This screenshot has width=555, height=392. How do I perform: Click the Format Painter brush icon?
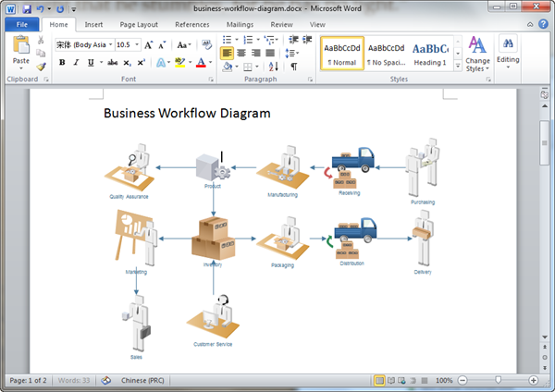pos(42,67)
